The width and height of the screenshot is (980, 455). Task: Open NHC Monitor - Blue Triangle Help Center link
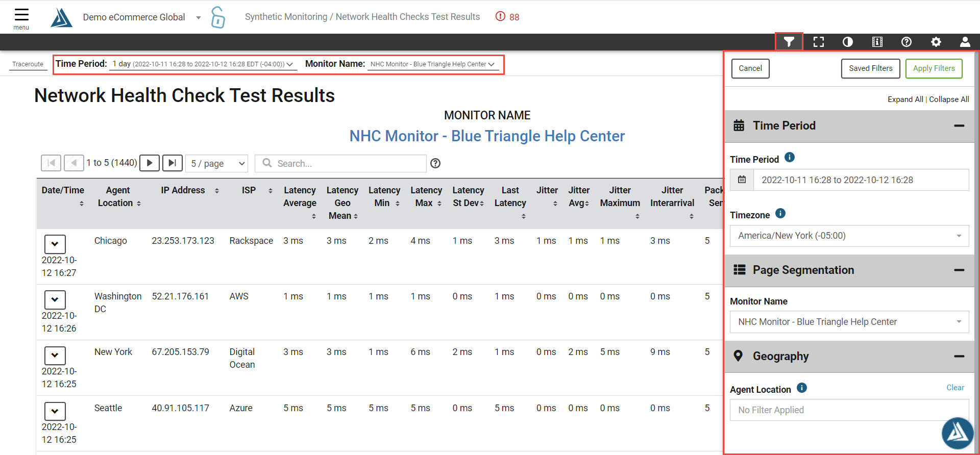coord(487,136)
